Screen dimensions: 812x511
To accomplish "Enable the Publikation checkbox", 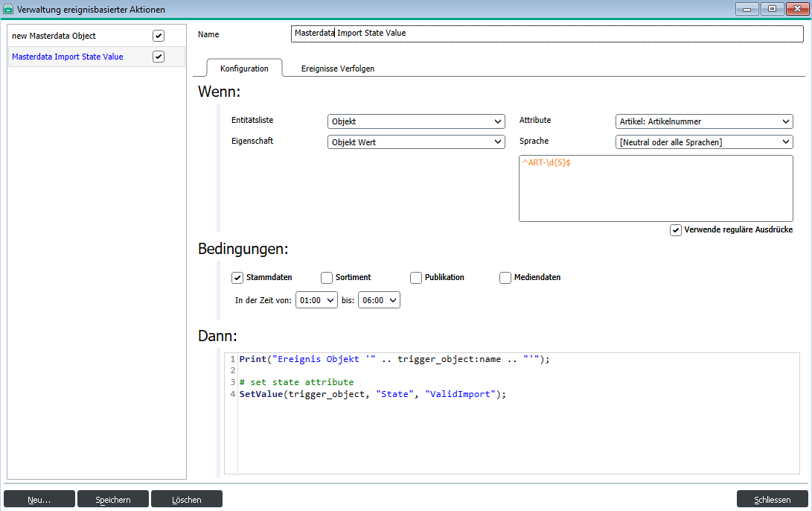I will coord(416,277).
